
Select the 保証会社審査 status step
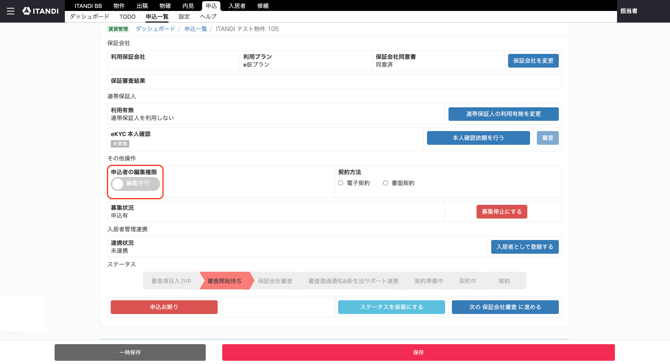click(275, 281)
